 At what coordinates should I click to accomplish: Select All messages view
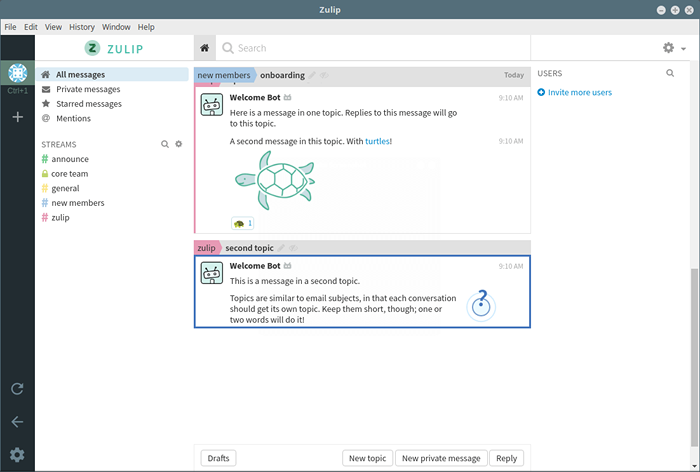[112, 75]
